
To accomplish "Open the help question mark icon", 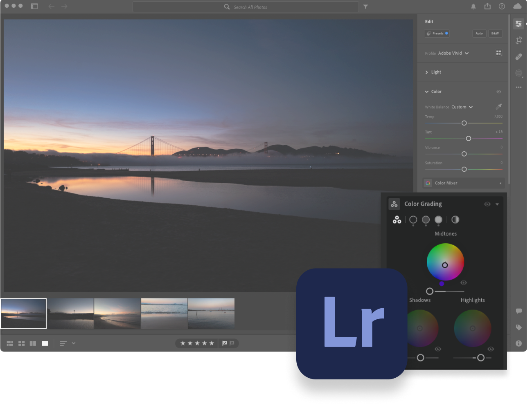I will pos(502,6).
